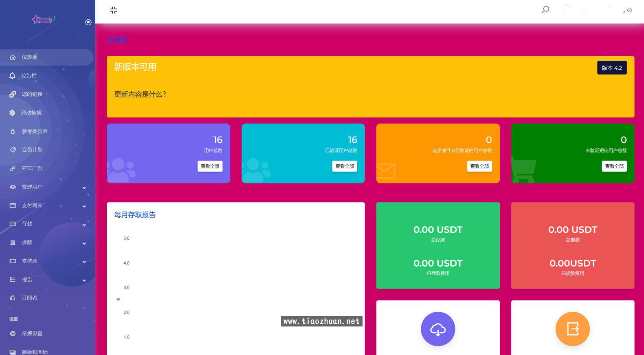Click the chain link icon for 您的链接
Viewport: 644px width, 355px height.
13,94
